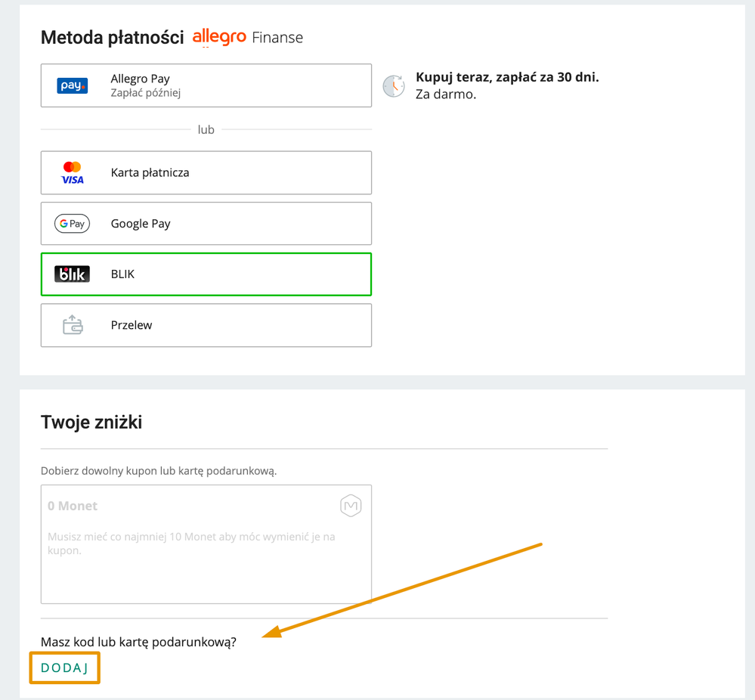Choose Karta płatnicza payment method

click(x=206, y=172)
